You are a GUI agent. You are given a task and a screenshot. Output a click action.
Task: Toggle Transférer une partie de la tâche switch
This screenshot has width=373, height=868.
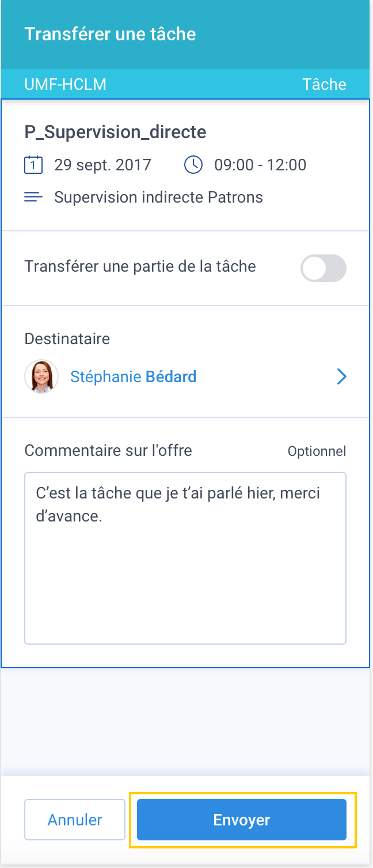click(323, 268)
